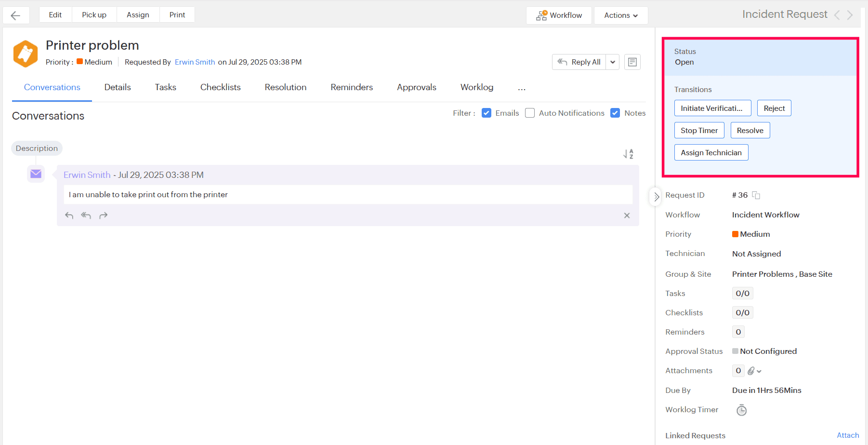
Task: Click the forward arrow on Erwin's message
Action: (103, 216)
